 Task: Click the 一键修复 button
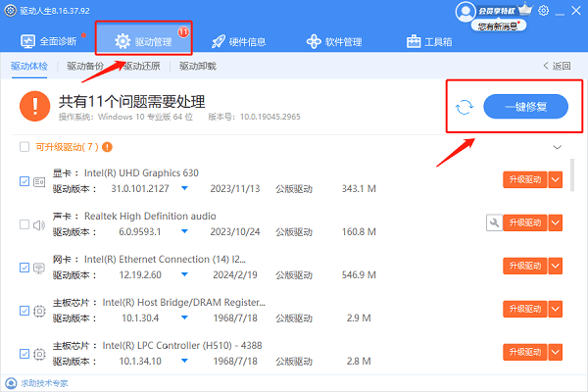(525, 107)
